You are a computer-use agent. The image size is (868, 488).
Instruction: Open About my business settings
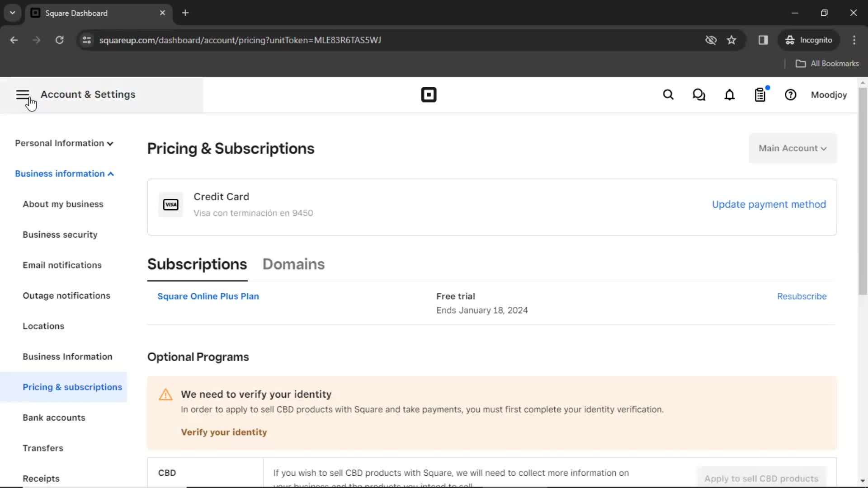pyautogui.click(x=63, y=204)
